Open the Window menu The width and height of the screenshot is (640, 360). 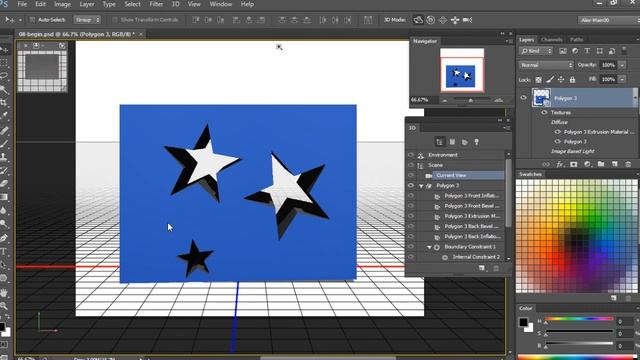click(x=220, y=4)
